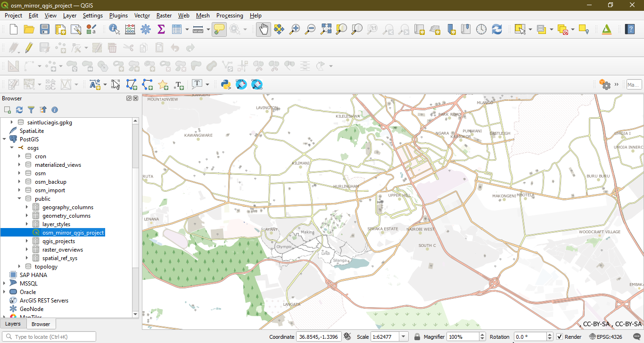Viewport: 644px width, 343px height.
Task: Open the QGIS Help book icon
Action: [630, 29]
